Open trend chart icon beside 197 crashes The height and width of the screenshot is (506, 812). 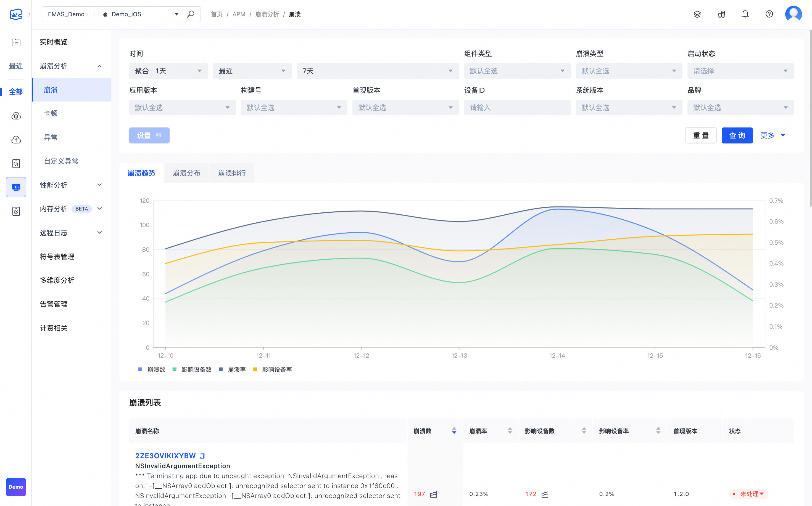click(x=434, y=494)
